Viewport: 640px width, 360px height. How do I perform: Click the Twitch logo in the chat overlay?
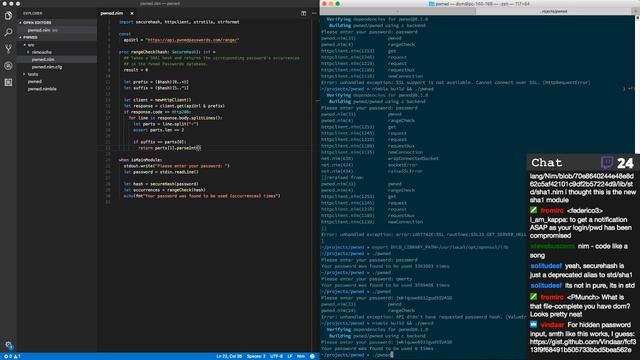tap(607, 162)
